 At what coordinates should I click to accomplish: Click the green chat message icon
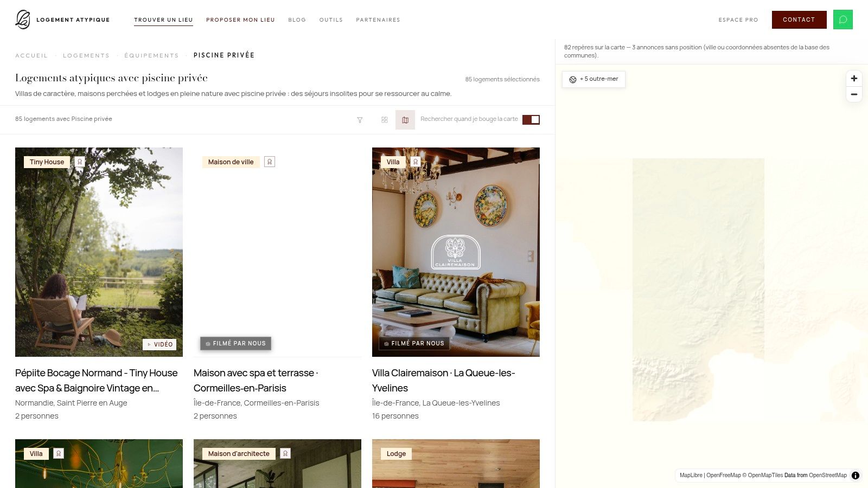coord(843,20)
